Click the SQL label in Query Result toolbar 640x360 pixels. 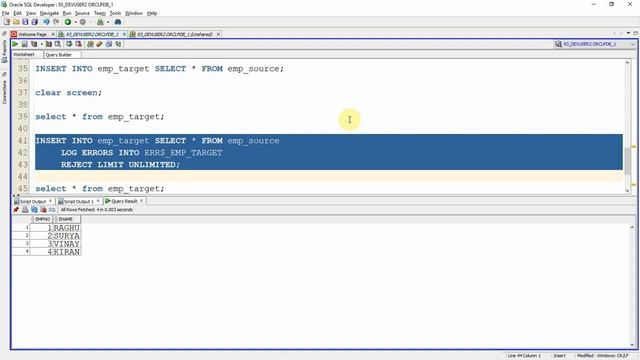pyautogui.click(x=52, y=210)
